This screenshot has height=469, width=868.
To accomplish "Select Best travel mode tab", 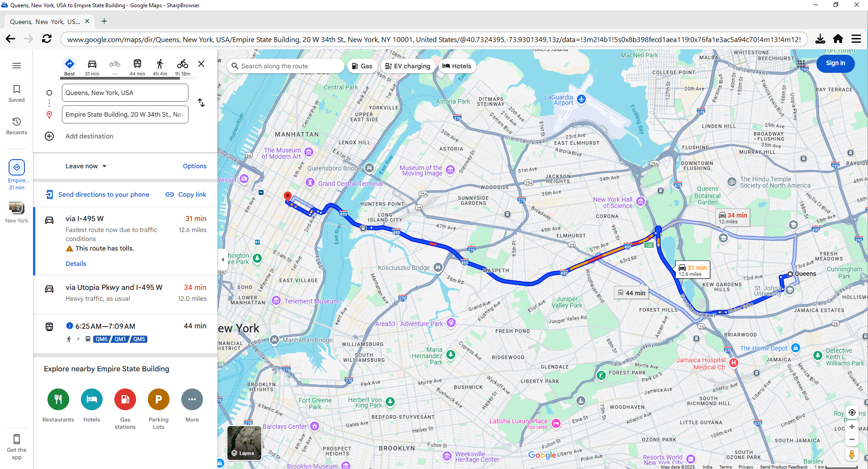I will 70,67.
